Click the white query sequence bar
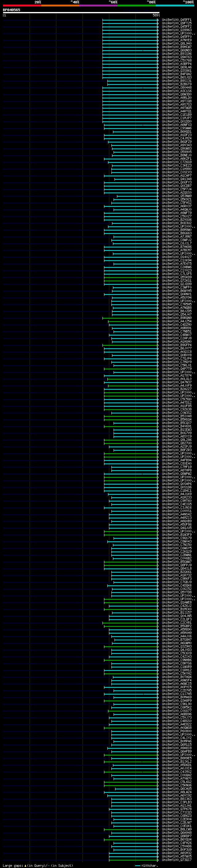197x868 pixels. tap(81, 13)
